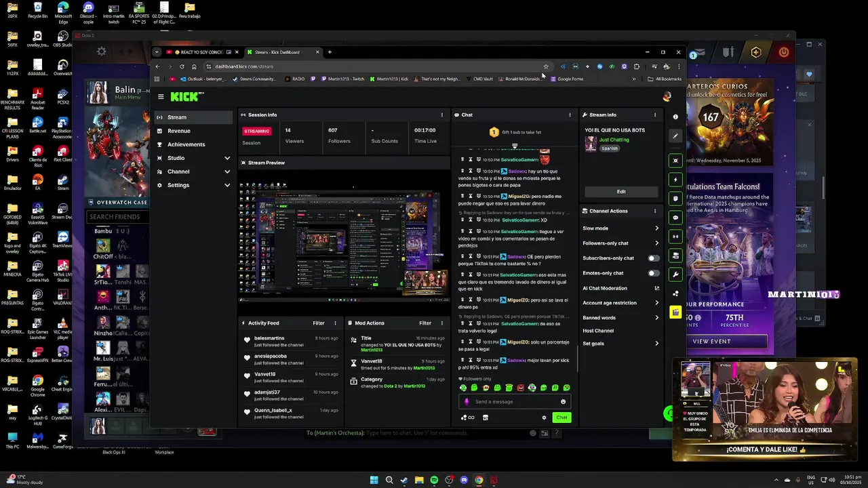Open Chat panel three-dot menu
Viewport: 868px width, 488px height.
point(570,115)
